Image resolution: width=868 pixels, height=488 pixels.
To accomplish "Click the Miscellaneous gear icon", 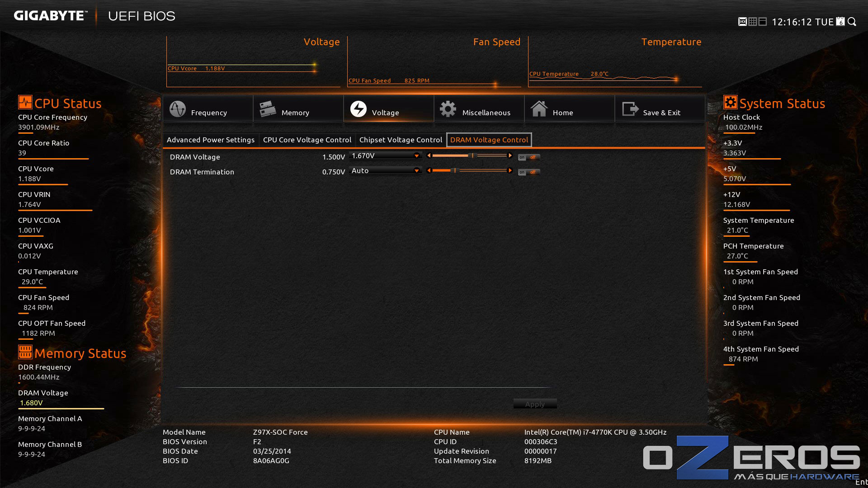I will 448,109.
